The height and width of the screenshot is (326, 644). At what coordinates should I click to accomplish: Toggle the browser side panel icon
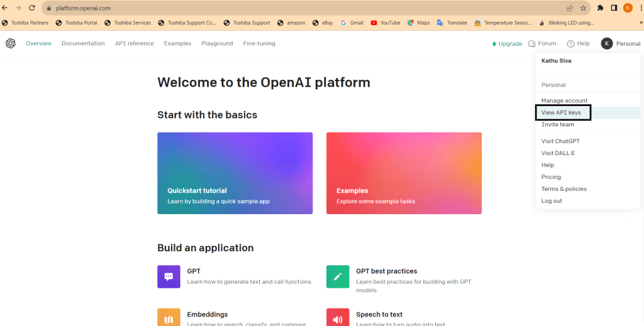coord(614,8)
